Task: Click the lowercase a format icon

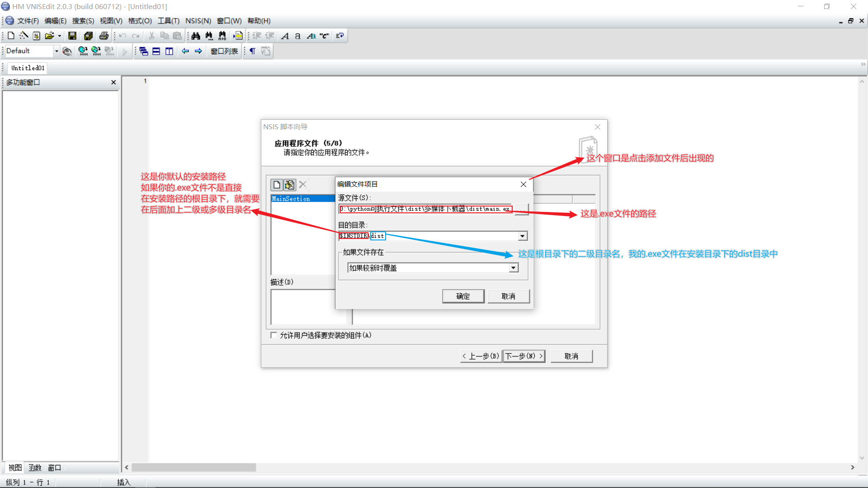Action: click(x=297, y=36)
